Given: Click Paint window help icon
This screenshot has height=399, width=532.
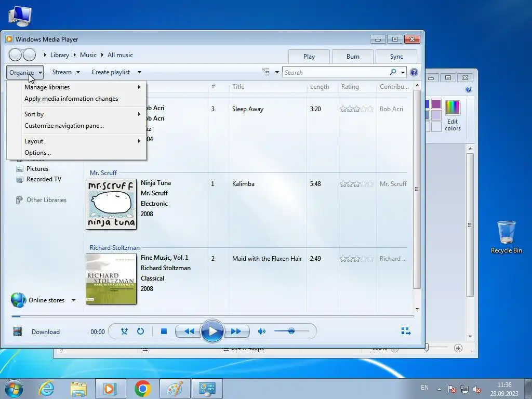Looking at the screenshot, I should click(x=469, y=89).
